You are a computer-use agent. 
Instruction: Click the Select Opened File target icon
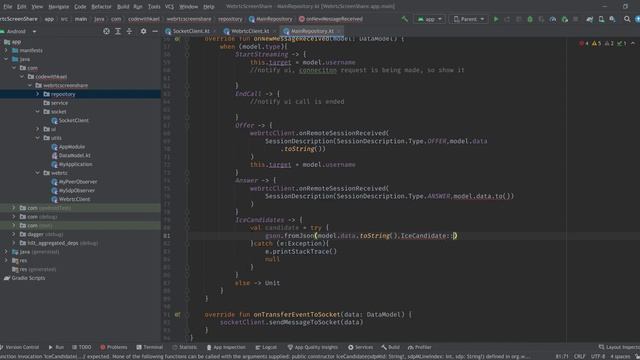pyautogui.click(x=106, y=31)
